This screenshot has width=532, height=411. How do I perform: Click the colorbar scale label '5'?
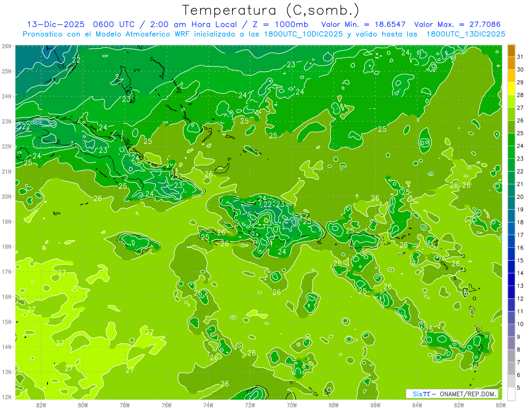519,388
